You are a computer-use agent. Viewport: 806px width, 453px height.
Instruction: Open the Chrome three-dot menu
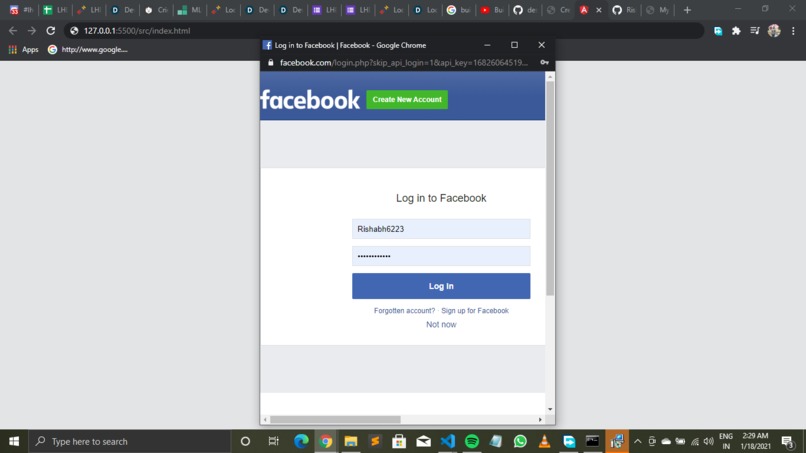(793, 31)
